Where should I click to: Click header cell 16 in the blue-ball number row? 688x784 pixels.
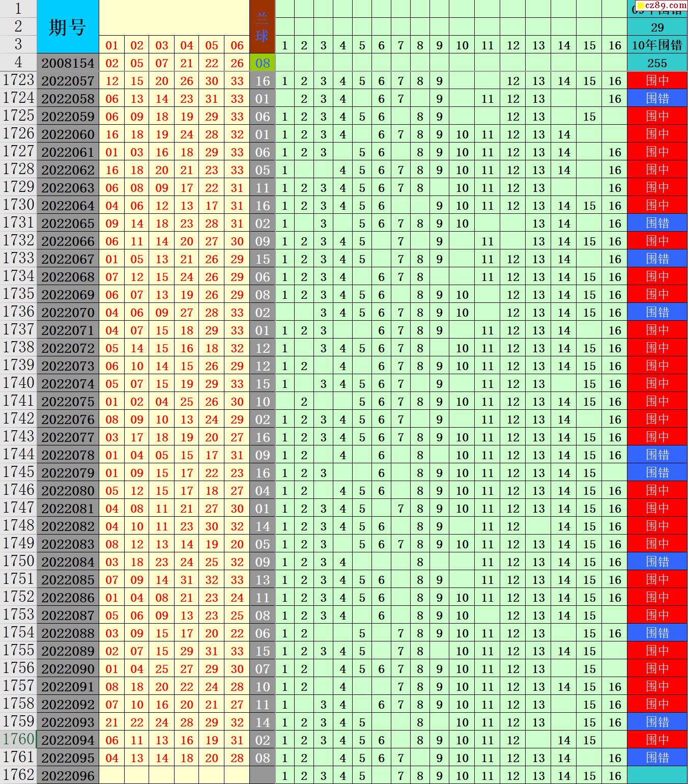(615, 45)
